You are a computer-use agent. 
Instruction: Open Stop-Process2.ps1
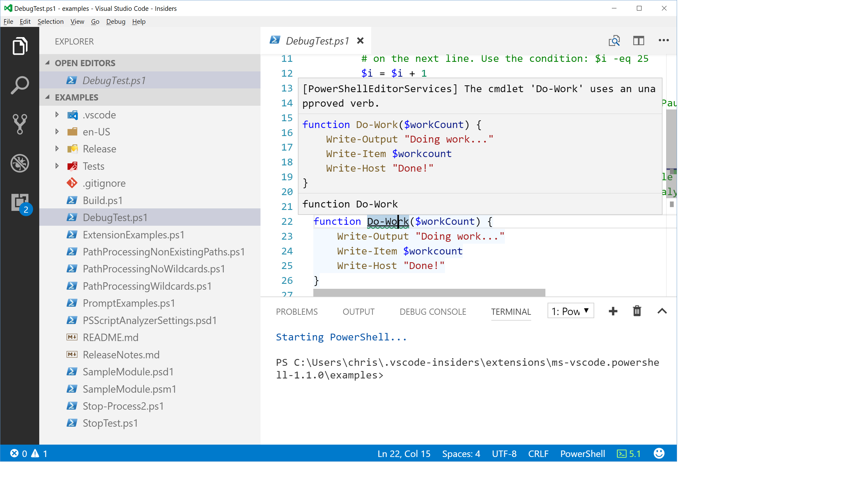click(x=150, y=406)
